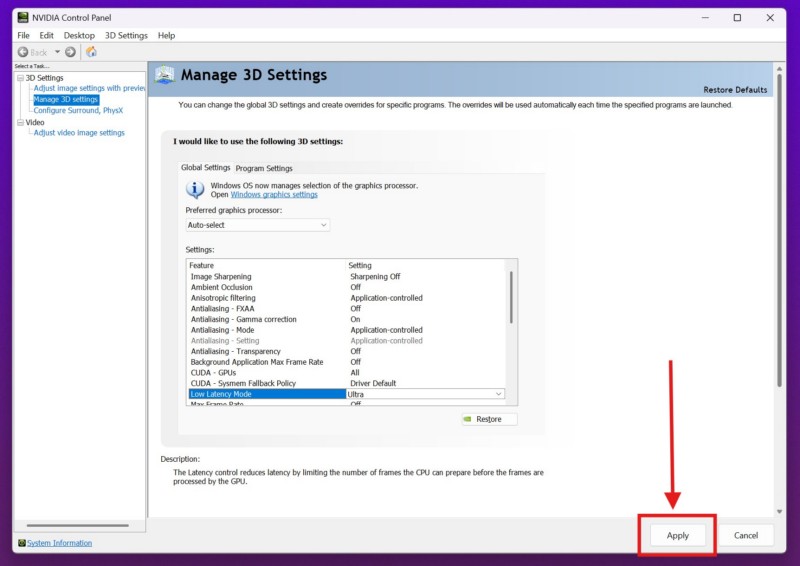Select the Antialiasing - Mode row
800x566 pixels.
click(346, 330)
